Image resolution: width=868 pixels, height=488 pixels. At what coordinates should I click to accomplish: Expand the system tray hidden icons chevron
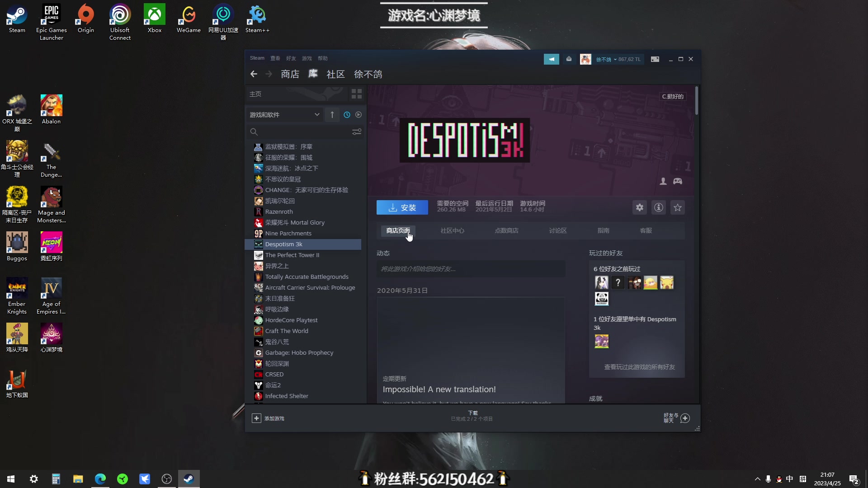(757, 479)
